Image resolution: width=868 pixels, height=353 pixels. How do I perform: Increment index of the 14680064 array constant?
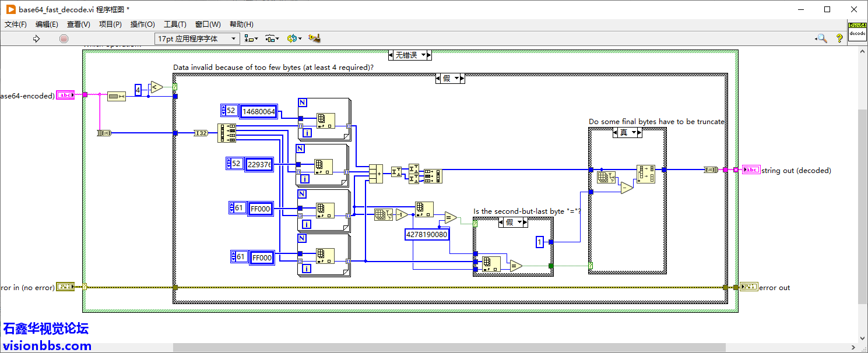tap(224, 108)
